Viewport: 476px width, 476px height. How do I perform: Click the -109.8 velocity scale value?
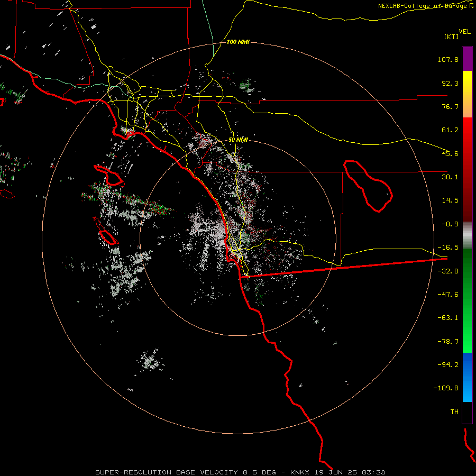446,388
